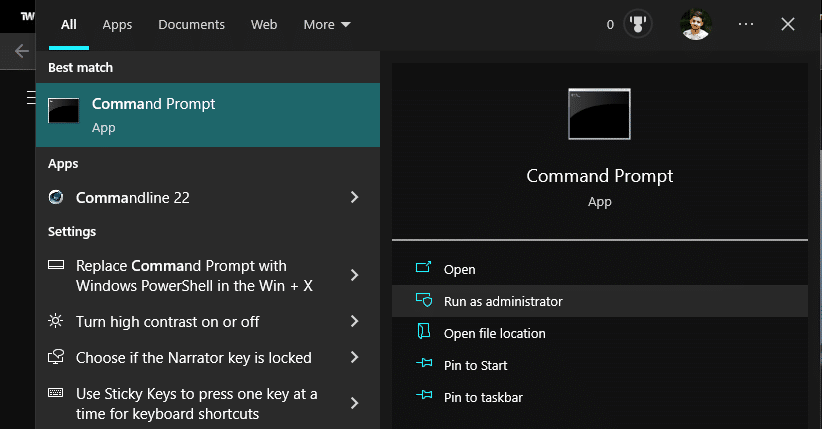The image size is (822, 429).
Task: Open Commandline 22 app result
Action: tap(208, 198)
